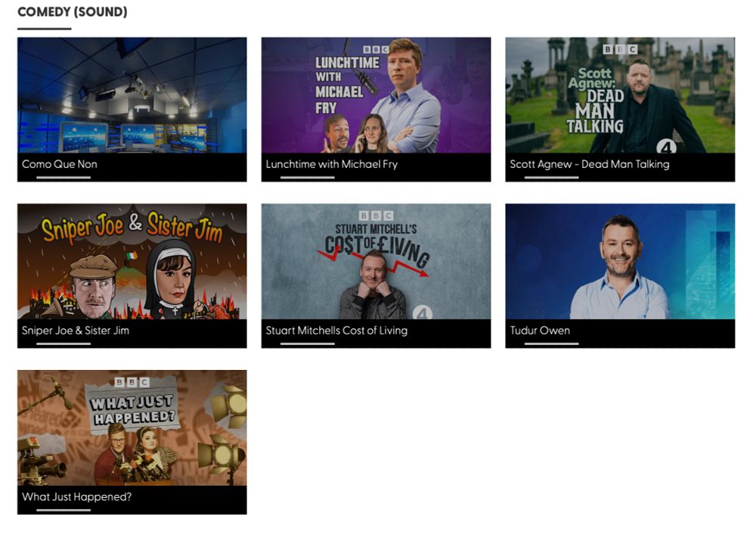756x538 pixels.
Task: Click 'Scott Agnew - Dead Man Talking' title
Action: tap(590, 164)
